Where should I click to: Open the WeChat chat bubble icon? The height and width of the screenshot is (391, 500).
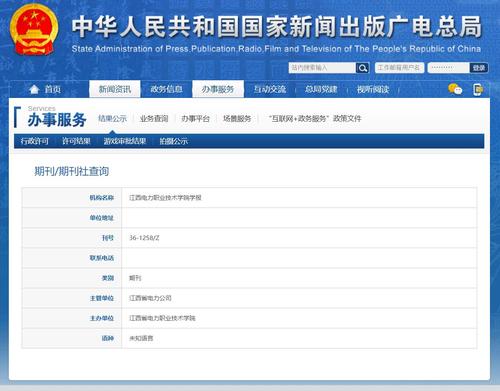[455, 89]
